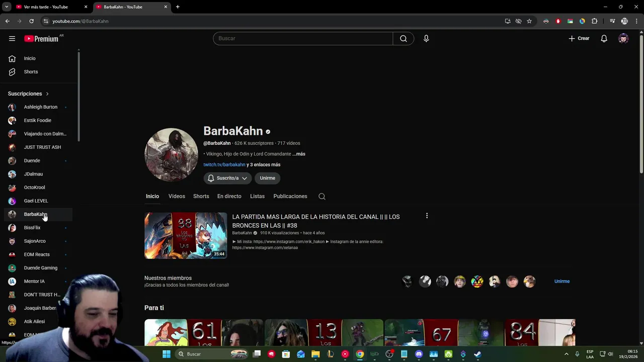
Task: Open Windows Start menu
Action: pos(167,354)
